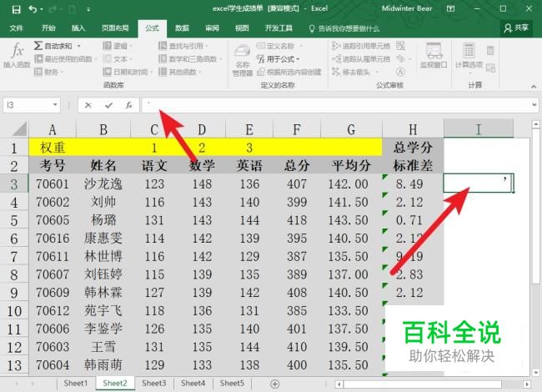Switch to the Page Layout (页面布局) tab
Screen dimensions: 542x392
click(x=115, y=28)
